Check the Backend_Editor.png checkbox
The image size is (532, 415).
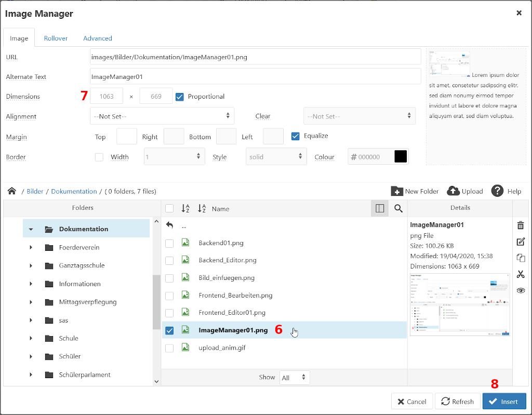click(x=169, y=261)
